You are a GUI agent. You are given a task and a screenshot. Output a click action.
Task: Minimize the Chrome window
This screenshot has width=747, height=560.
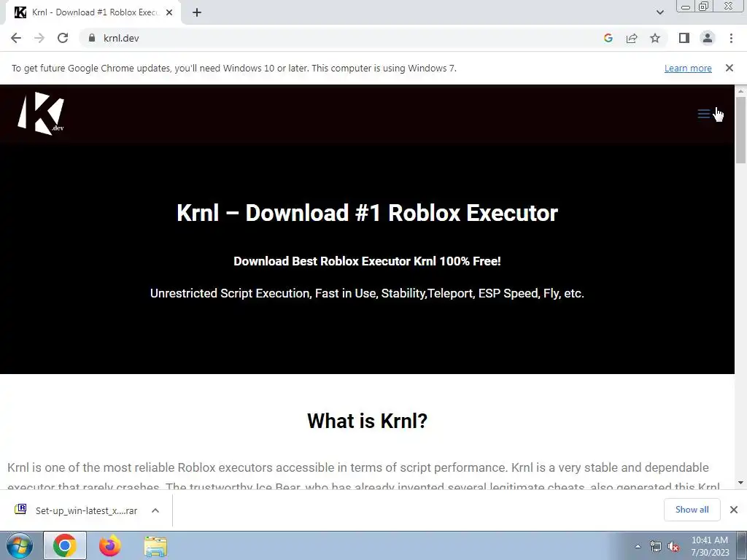686,7
